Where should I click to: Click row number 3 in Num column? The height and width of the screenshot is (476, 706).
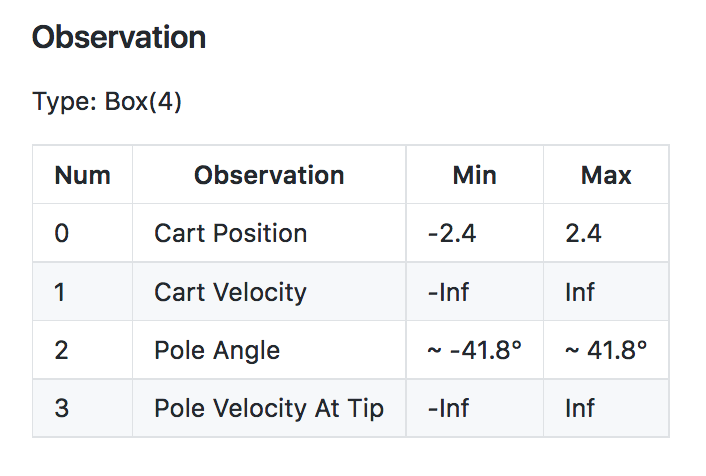[62, 408]
